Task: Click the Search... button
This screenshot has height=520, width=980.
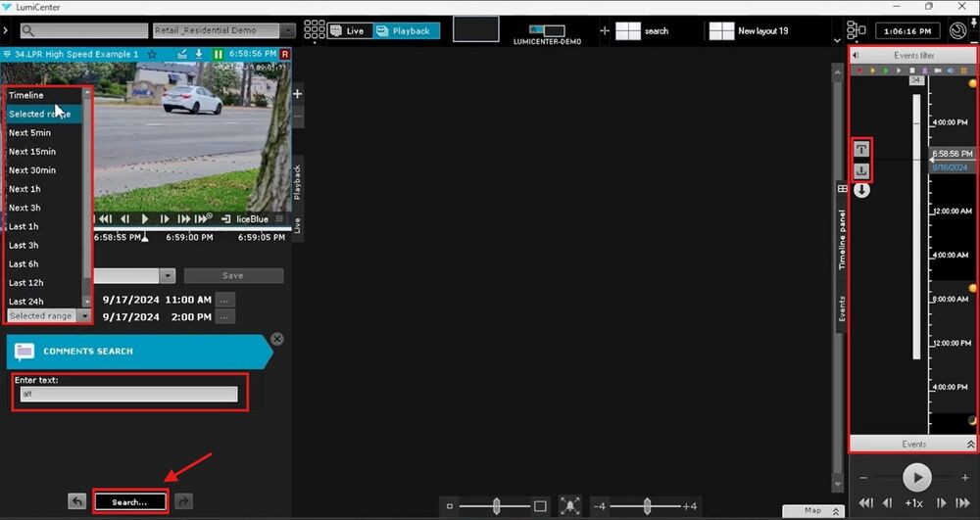Action: [x=129, y=502]
